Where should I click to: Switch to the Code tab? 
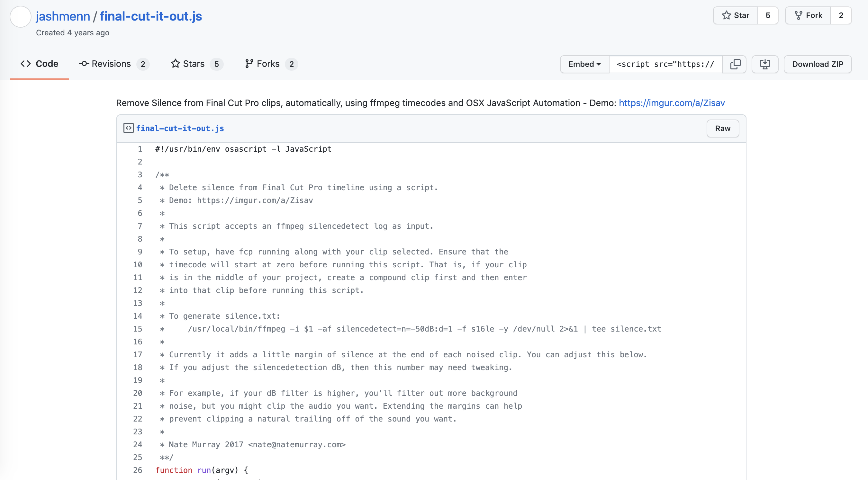click(x=40, y=64)
